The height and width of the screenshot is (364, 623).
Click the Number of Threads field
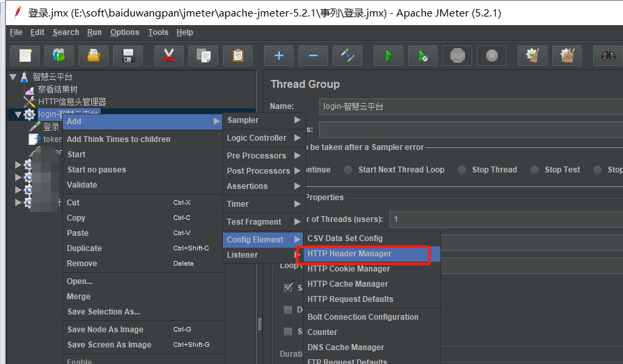[x=506, y=219]
